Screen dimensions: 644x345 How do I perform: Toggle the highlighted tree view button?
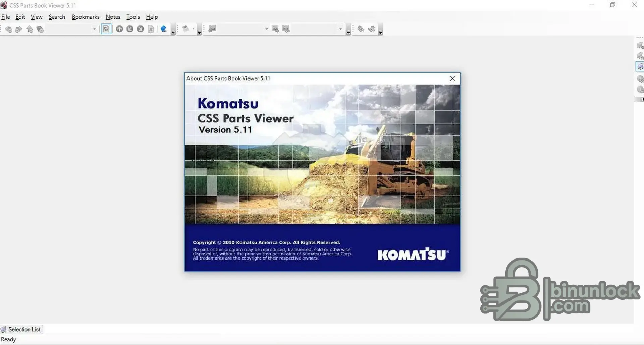pos(106,29)
